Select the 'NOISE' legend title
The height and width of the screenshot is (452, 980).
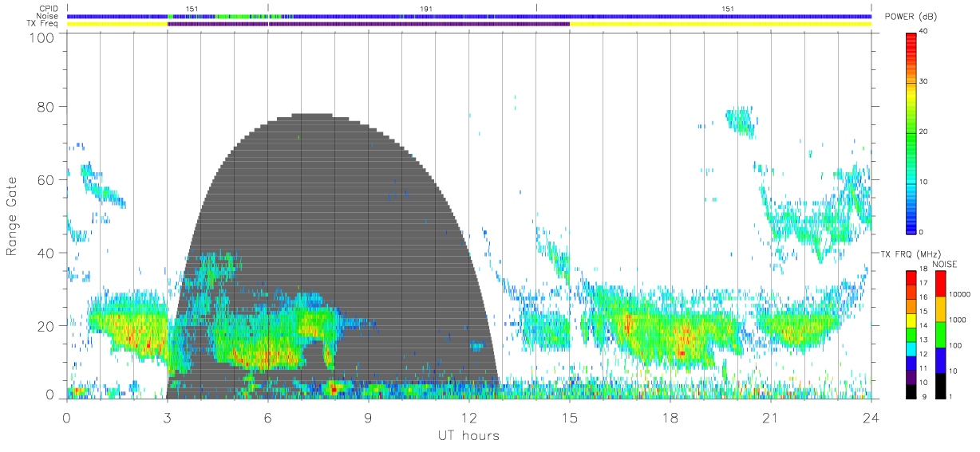point(943,263)
